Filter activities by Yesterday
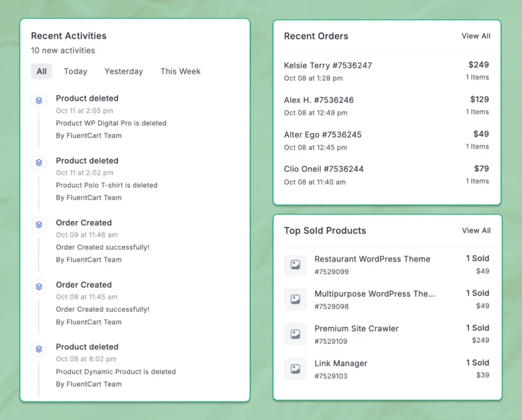This screenshot has width=522, height=420. tap(123, 71)
